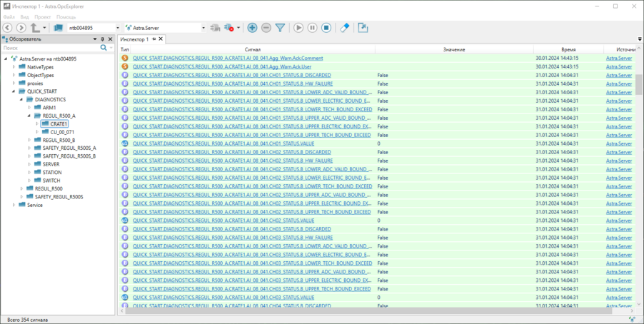Screen dimensions: 644x324
Task: Stop signal subscription with stop button
Action: [x=326, y=28]
